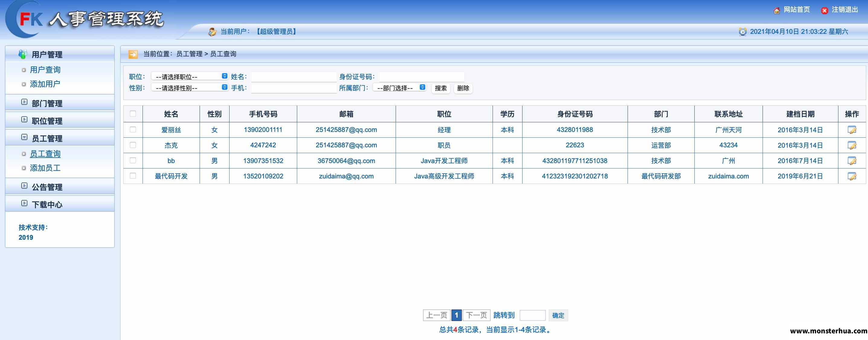Open edit icon for bb row
The width and height of the screenshot is (868, 340).
(851, 161)
